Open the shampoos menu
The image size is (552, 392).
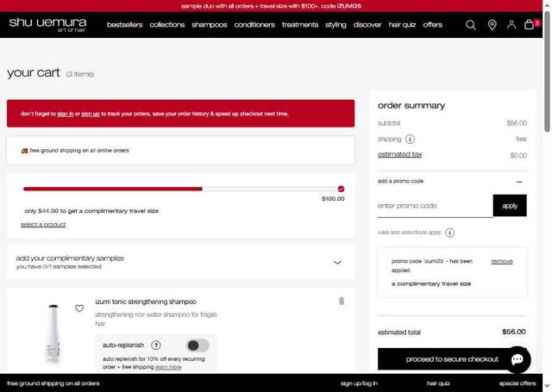[209, 25]
